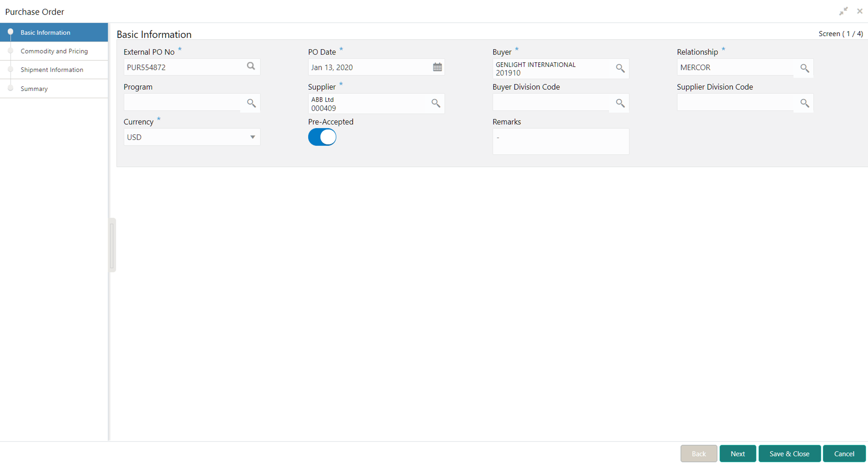Click the calendar icon for PO Date
The width and height of the screenshot is (868, 464).
coord(437,67)
